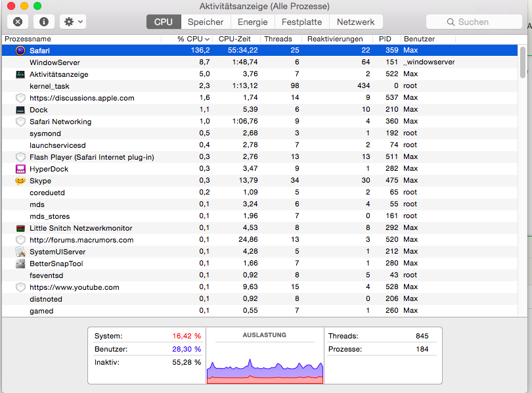Switch to the CPU tab
532x393 pixels.
click(164, 22)
